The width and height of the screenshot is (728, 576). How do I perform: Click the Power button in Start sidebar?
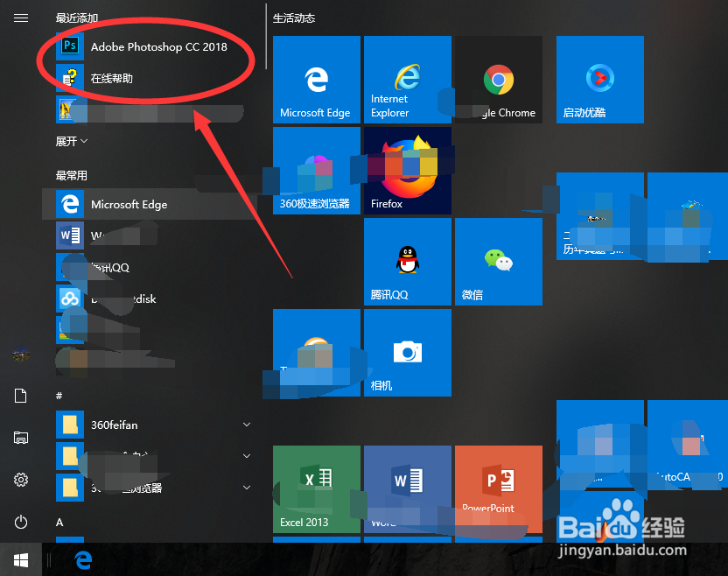21,522
